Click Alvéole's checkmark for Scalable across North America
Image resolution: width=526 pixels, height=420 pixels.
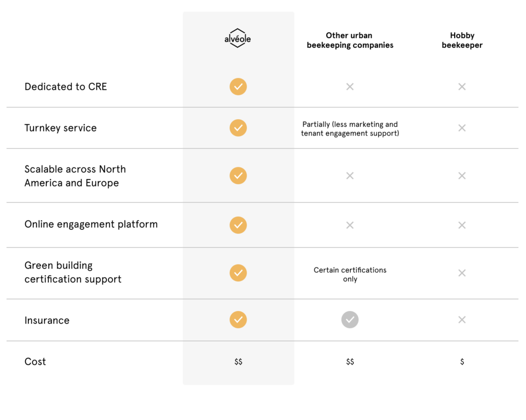238,176
